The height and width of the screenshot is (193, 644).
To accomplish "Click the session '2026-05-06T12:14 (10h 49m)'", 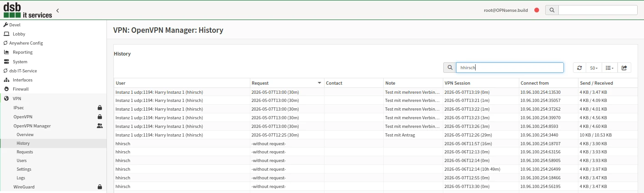I will 472,169.
